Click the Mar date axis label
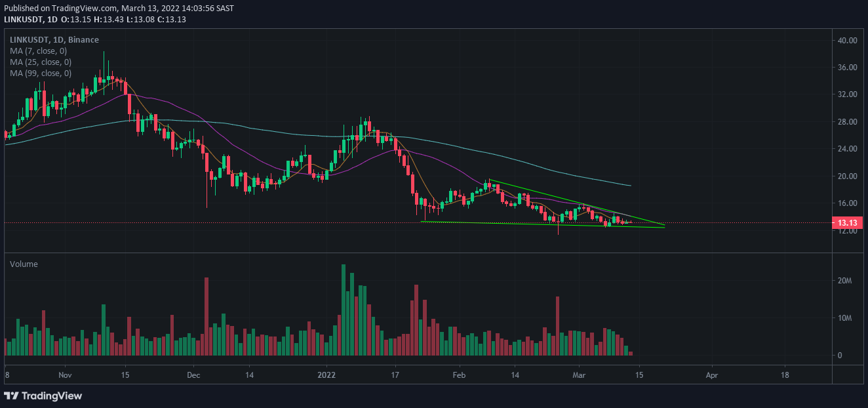This screenshot has height=408, width=868. click(580, 375)
